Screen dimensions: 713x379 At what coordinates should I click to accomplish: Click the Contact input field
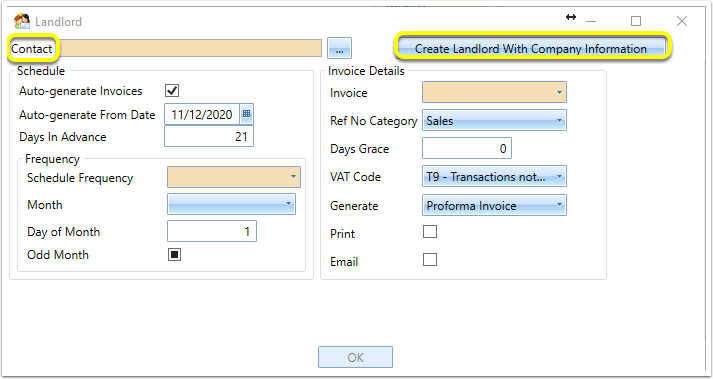(191, 48)
